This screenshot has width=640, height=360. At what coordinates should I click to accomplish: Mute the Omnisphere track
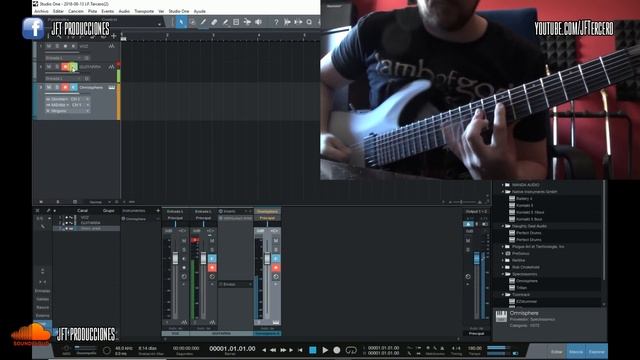[49, 87]
